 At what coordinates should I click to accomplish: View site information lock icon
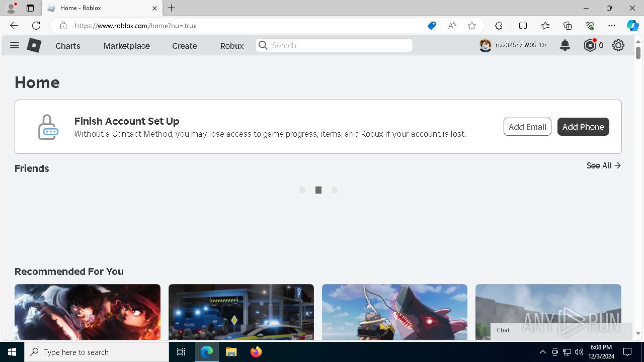(63, 26)
